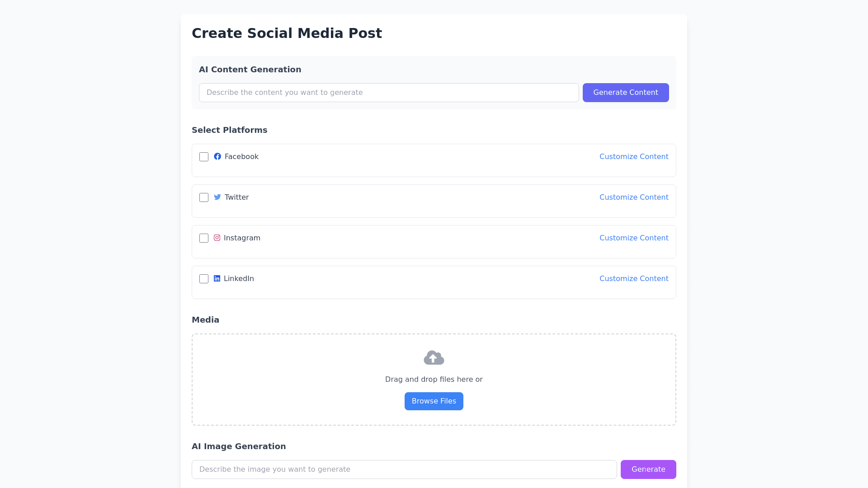Click the Drag and drop files text
The image size is (868, 488).
(x=434, y=379)
